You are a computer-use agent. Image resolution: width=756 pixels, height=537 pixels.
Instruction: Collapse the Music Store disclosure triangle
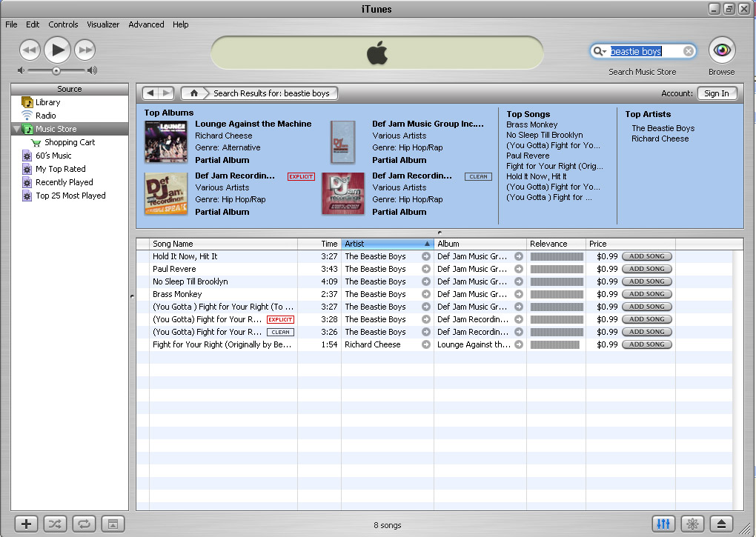coord(17,129)
